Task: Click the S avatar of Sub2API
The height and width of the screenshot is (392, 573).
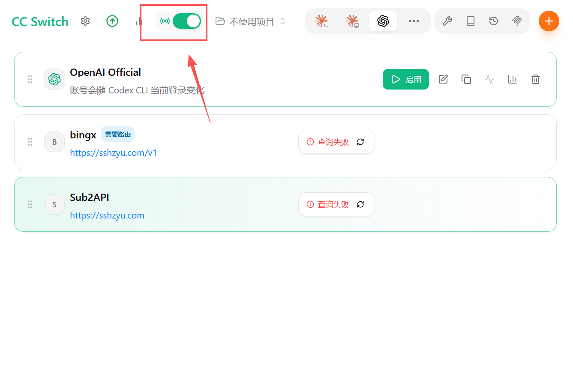Action: 54,204
